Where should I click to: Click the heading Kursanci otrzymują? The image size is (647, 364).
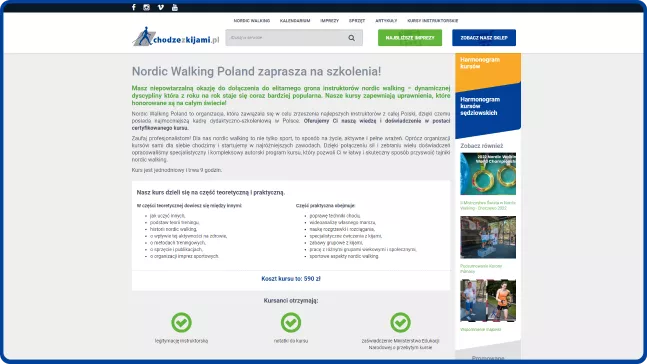click(x=291, y=300)
